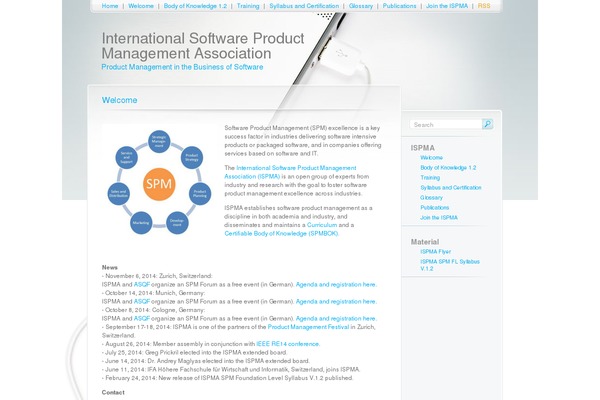Viewport: 600px width, 400px height.
Task: Open Training in the top navigation
Action: click(248, 6)
